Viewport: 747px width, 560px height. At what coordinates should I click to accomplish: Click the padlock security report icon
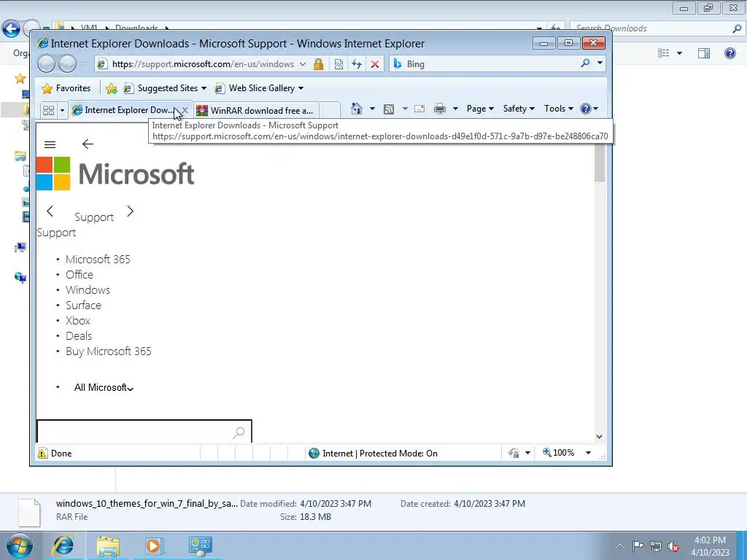(318, 64)
